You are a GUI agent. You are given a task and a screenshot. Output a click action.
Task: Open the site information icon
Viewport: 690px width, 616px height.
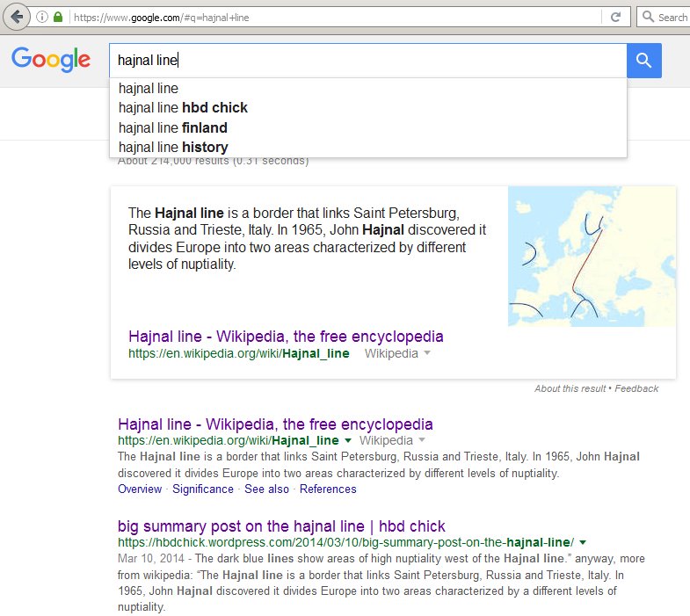coord(42,18)
